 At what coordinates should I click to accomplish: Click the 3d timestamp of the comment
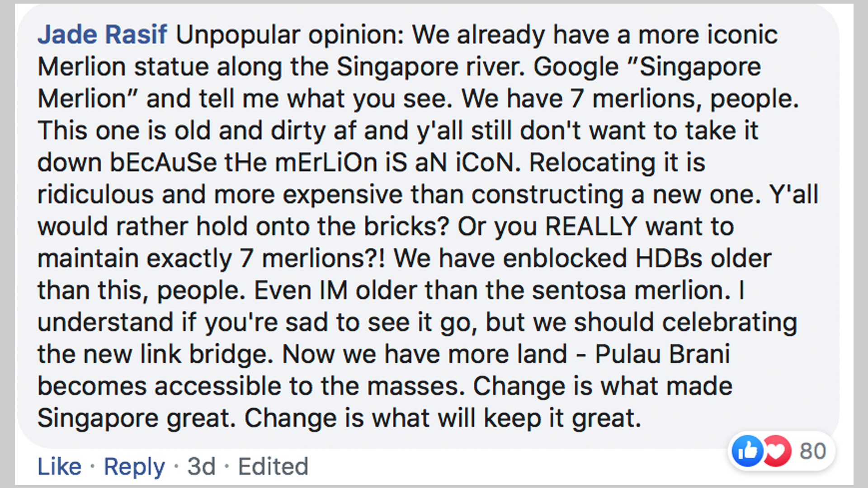pos(201,466)
